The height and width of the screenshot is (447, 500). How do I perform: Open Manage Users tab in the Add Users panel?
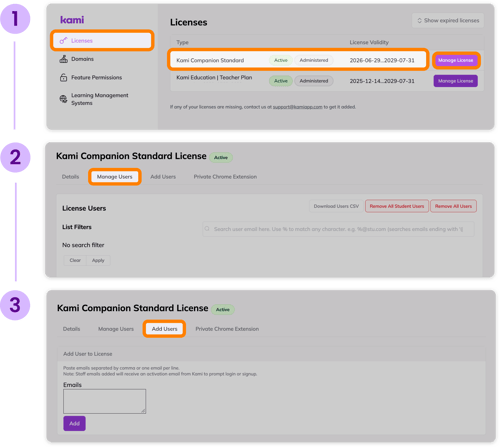(116, 329)
